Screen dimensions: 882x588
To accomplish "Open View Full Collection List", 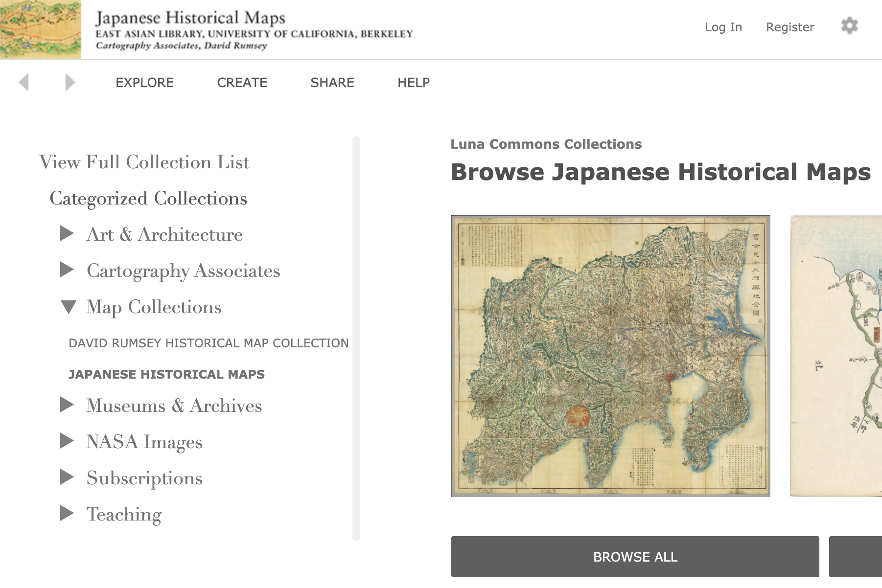I will [144, 162].
